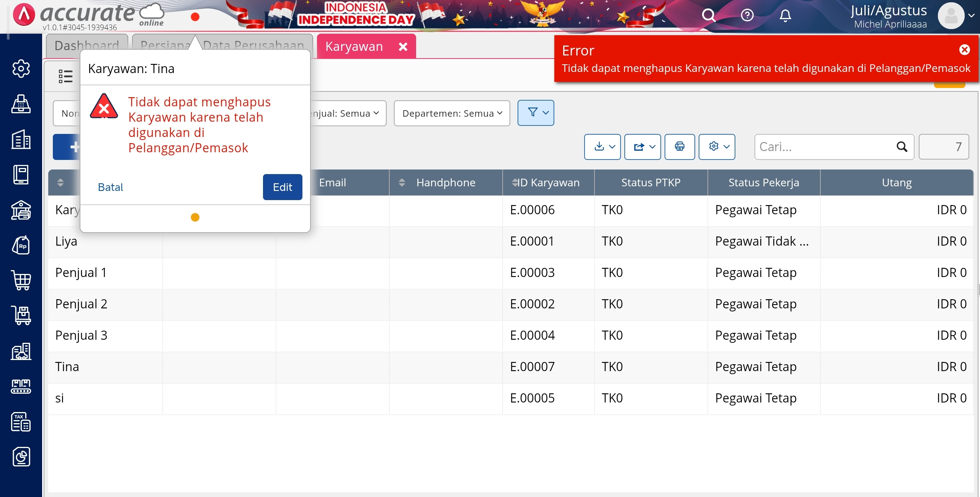
Task: Close the Karyawan tab
Action: [403, 47]
